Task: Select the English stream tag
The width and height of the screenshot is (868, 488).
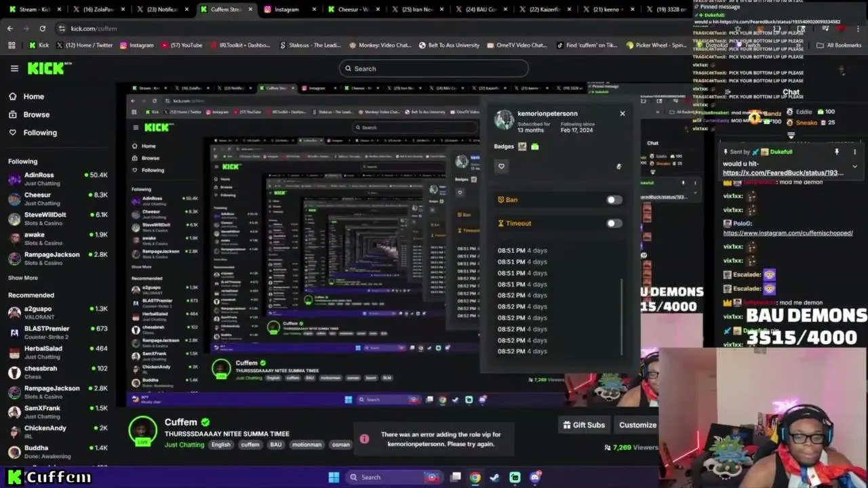Action: coord(221,445)
